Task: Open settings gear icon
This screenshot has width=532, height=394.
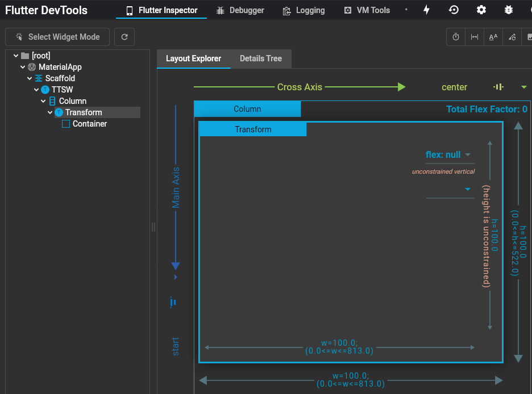Action: tap(481, 10)
